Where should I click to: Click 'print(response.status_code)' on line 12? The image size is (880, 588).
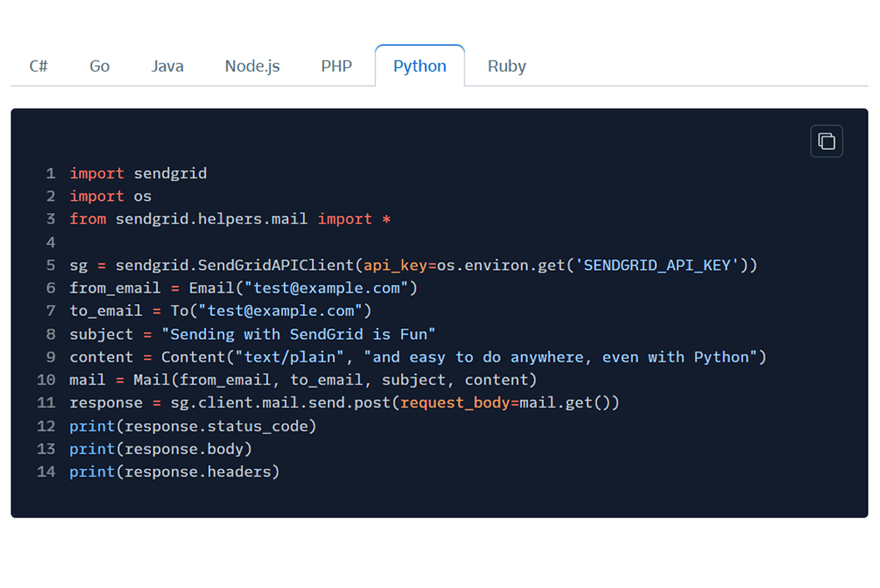point(192,426)
